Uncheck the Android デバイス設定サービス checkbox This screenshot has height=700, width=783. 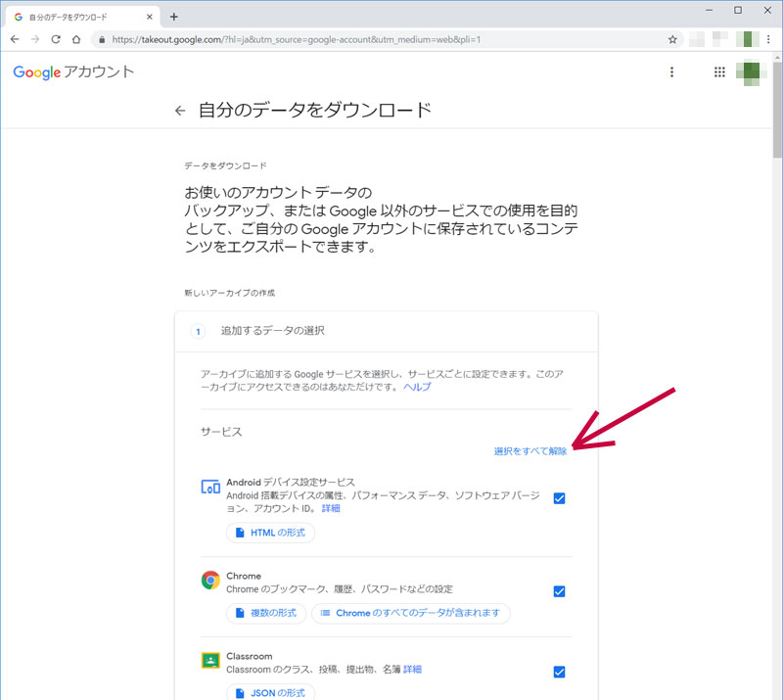(x=559, y=498)
